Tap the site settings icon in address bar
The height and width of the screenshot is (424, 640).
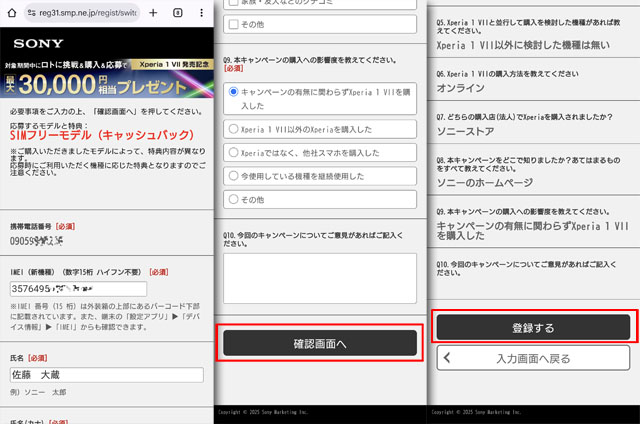click(31, 13)
